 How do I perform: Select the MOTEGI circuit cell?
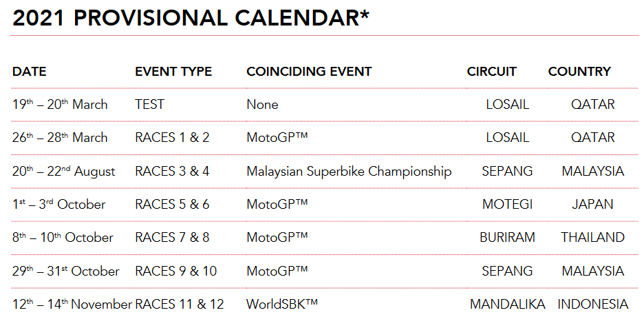[508, 205]
